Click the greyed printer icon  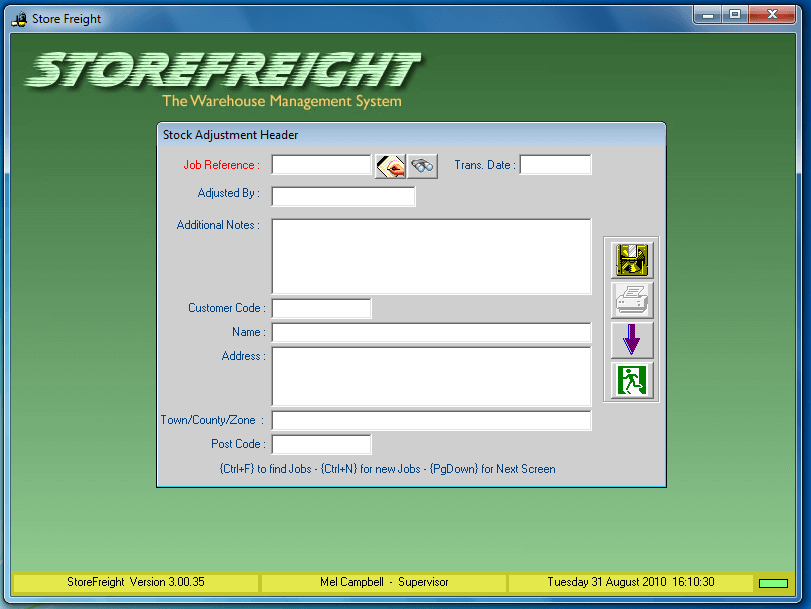(x=632, y=300)
